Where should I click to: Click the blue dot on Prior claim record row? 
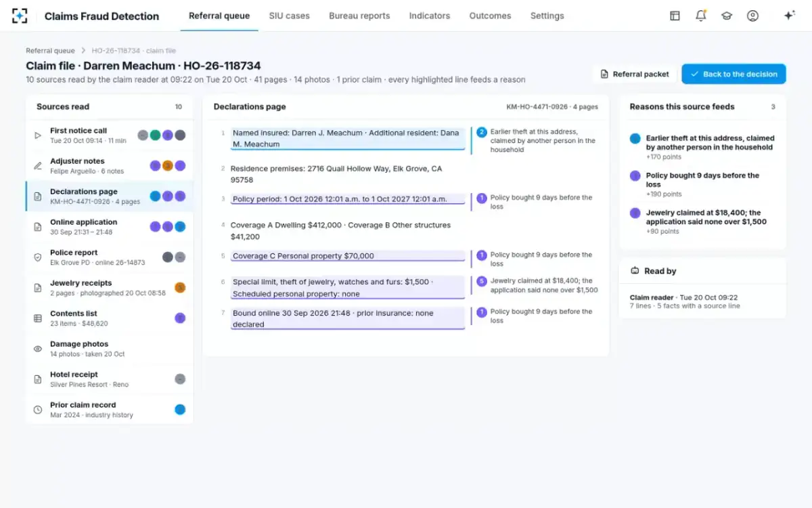pos(180,410)
